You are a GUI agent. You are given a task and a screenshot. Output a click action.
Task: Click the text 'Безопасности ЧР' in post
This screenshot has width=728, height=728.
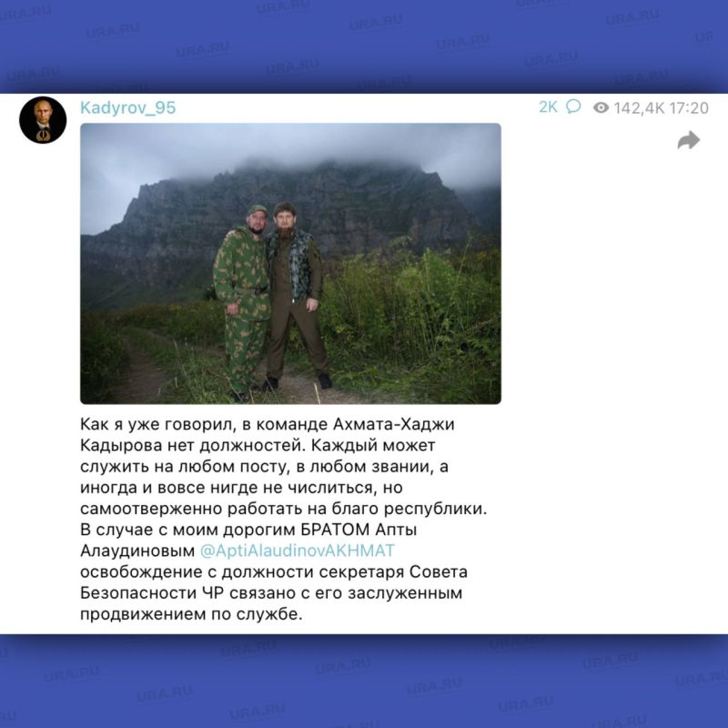tap(152, 593)
